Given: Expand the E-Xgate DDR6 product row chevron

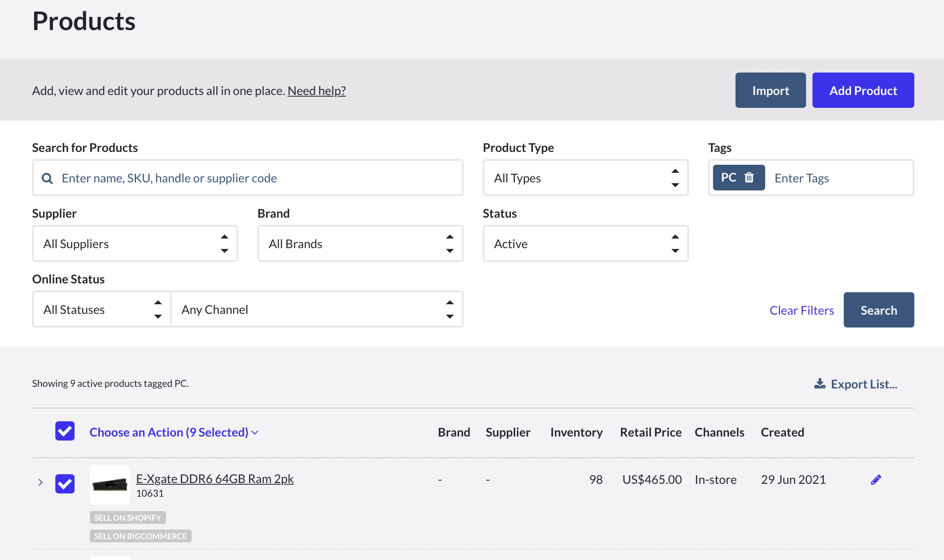Looking at the screenshot, I should click(x=40, y=482).
